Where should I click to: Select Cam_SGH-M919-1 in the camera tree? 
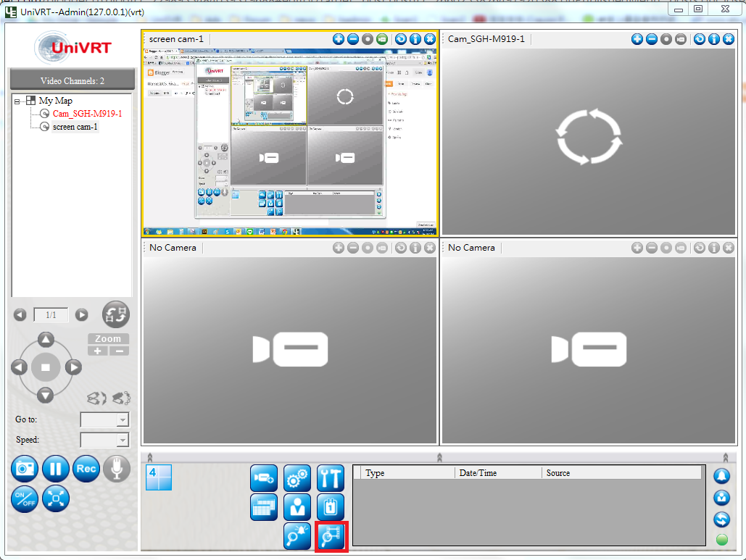pyautogui.click(x=87, y=114)
